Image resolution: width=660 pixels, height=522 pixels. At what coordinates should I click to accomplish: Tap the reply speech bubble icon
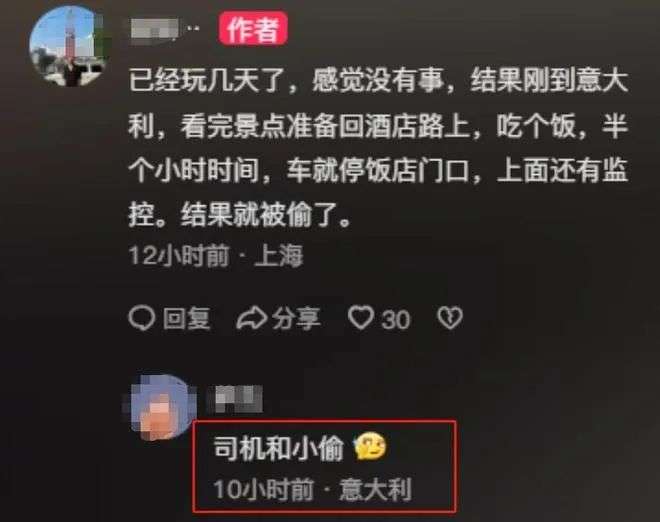(142, 318)
